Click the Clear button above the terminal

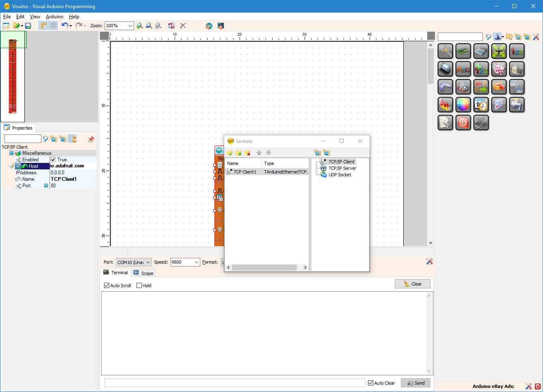413,284
